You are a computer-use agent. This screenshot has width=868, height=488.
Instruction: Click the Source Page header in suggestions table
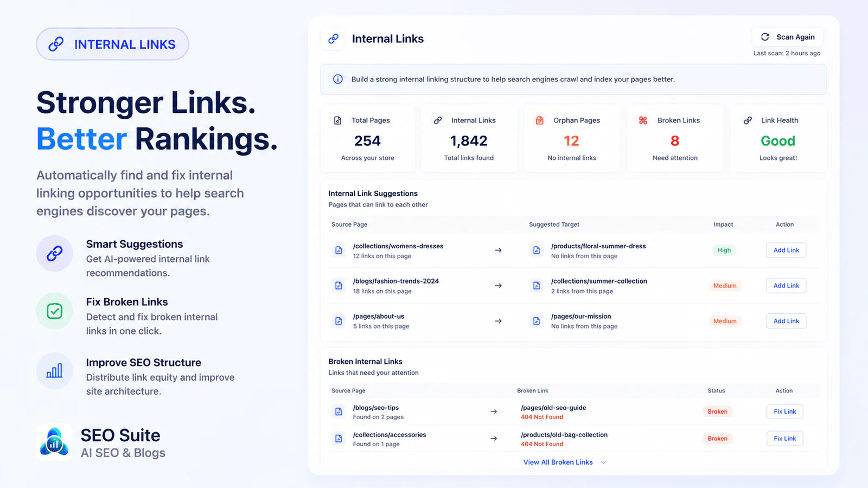(349, 224)
